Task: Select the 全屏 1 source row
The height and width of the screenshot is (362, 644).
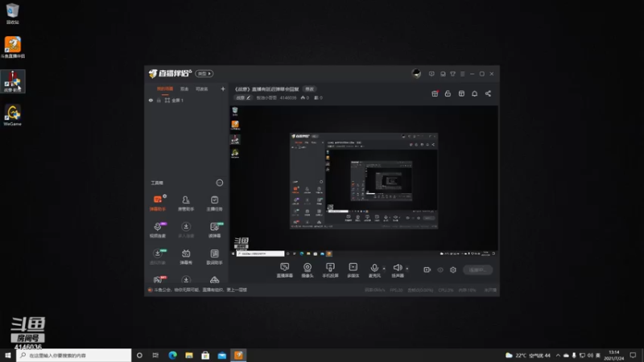Action: click(x=187, y=100)
